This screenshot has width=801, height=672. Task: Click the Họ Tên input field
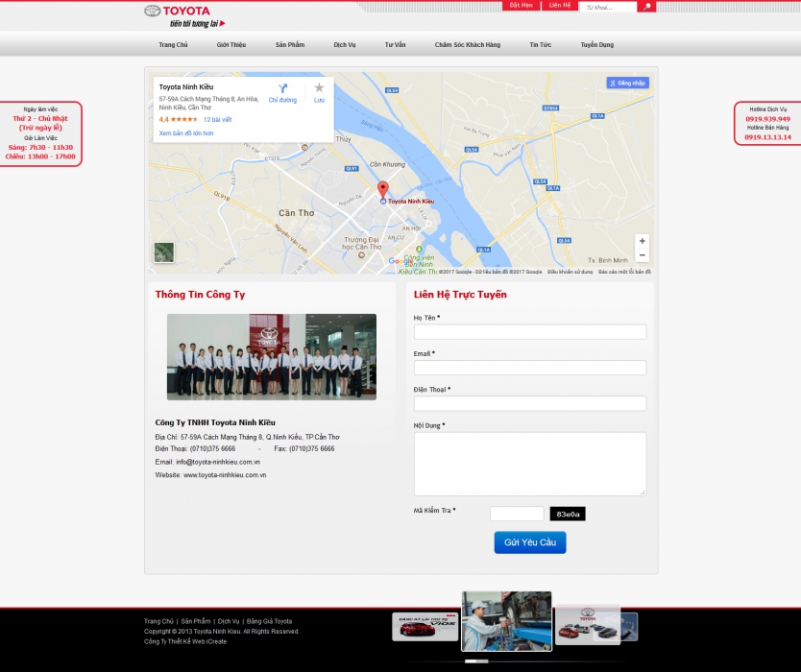(x=529, y=332)
